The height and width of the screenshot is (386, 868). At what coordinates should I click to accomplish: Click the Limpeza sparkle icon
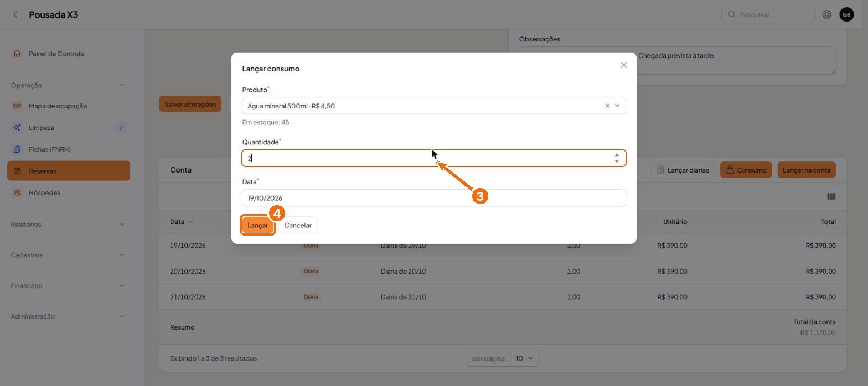[x=17, y=128]
